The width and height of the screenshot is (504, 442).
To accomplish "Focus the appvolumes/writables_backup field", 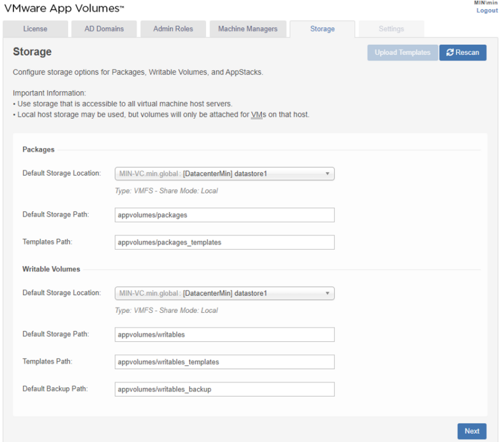I will click(225, 389).
